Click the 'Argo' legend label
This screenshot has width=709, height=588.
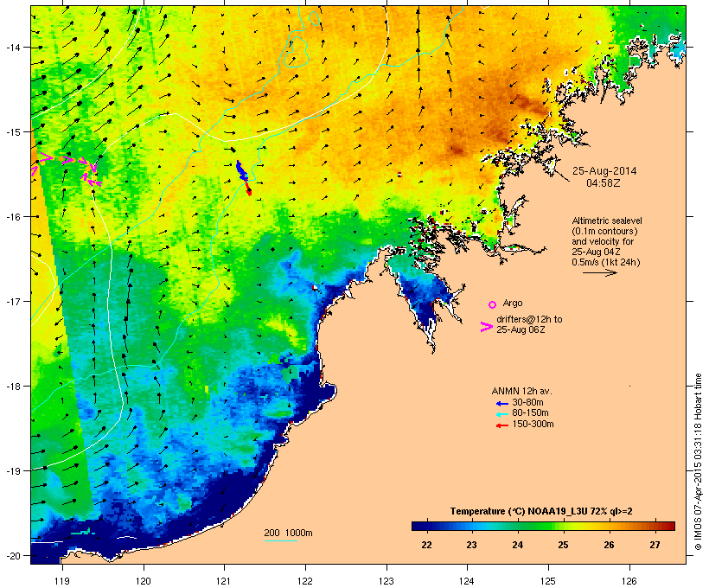tap(513, 303)
